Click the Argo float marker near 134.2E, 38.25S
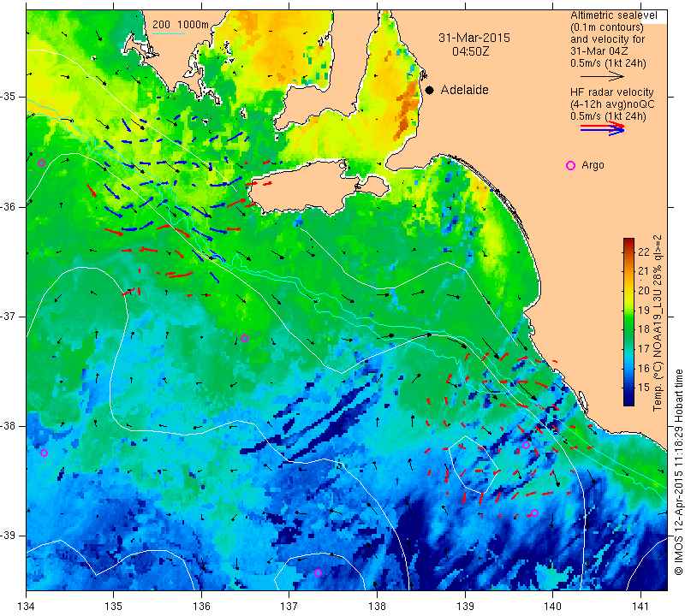 click(x=44, y=453)
